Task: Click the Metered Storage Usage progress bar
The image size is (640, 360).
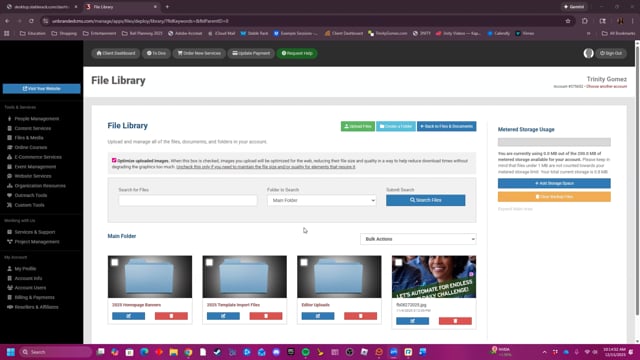Action: pos(554,142)
